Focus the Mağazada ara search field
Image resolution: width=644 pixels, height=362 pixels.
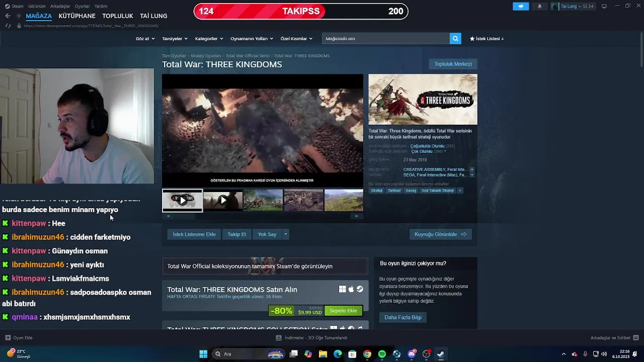(385, 39)
